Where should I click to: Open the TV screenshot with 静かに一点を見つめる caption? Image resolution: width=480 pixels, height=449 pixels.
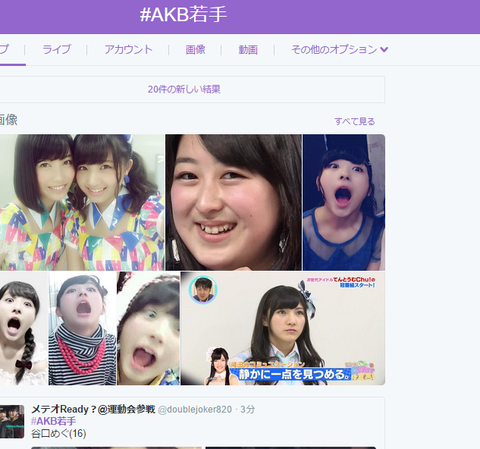pyautogui.click(x=283, y=328)
